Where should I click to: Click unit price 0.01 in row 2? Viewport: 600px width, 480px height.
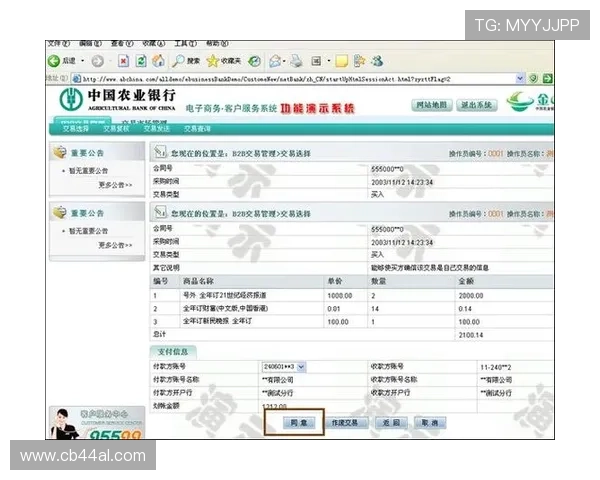[x=334, y=309]
